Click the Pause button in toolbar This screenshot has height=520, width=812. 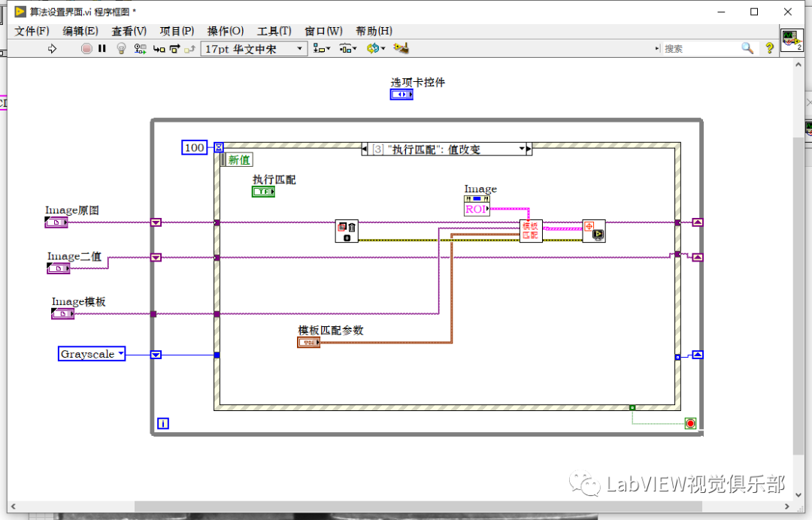[x=102, y=49]
